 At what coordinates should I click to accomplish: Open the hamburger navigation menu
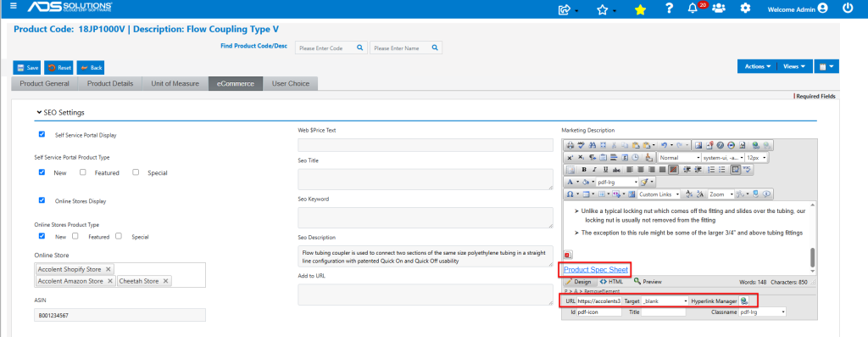14,7
